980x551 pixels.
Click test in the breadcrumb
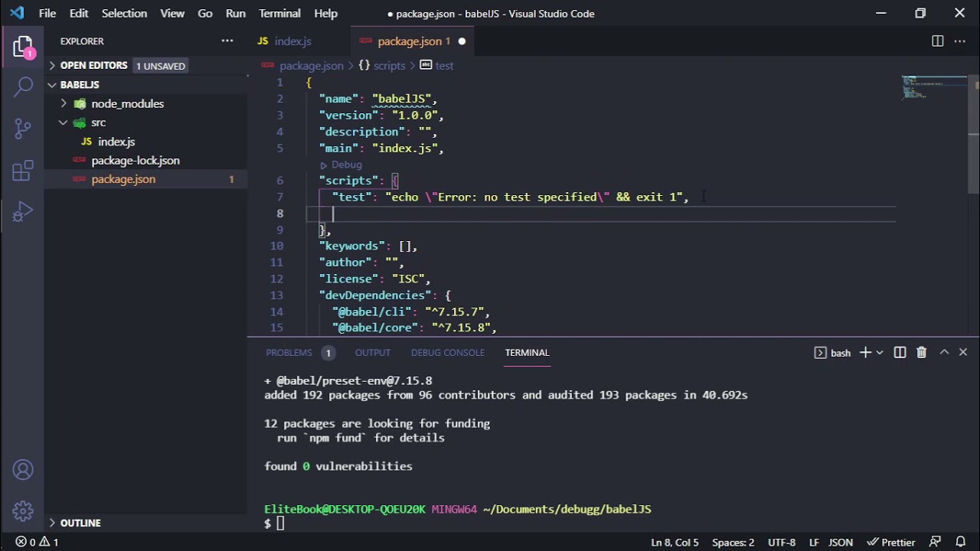click(x=444, y=66)
